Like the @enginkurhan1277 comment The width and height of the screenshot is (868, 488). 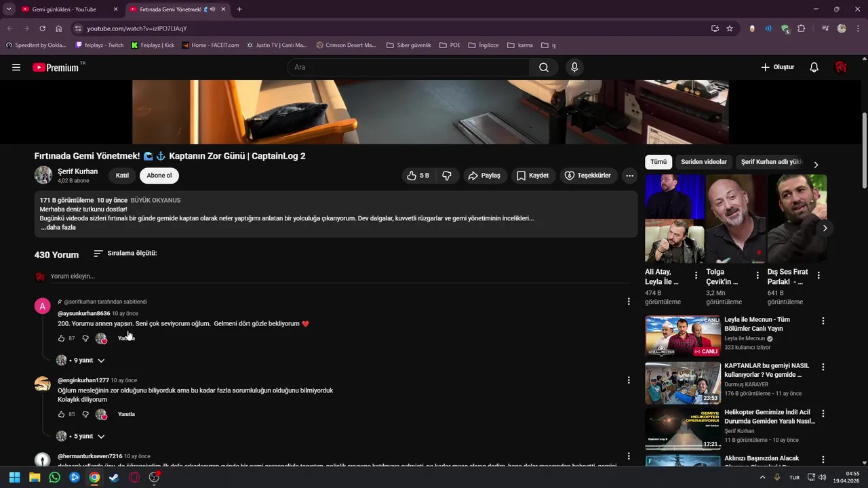click(x=62, y=414)
